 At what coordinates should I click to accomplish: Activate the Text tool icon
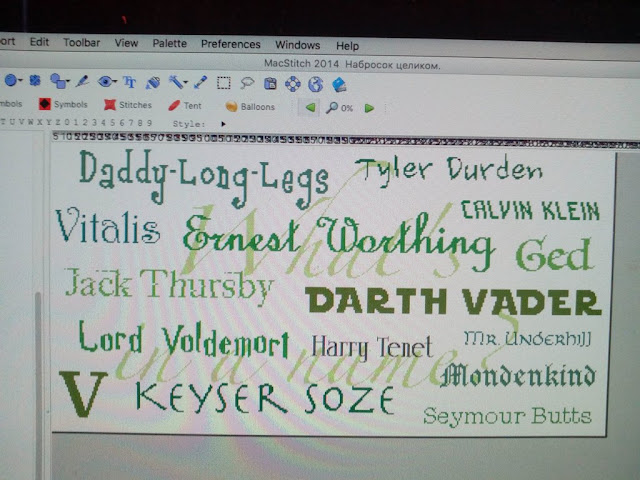tap(129, 82)
